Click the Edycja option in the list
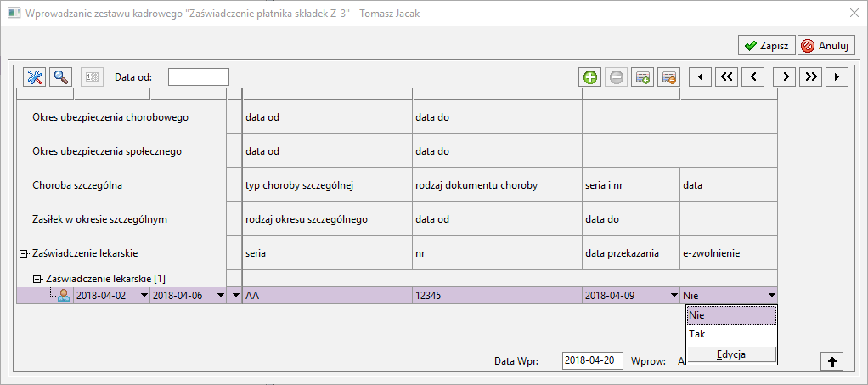 (731, 354)
